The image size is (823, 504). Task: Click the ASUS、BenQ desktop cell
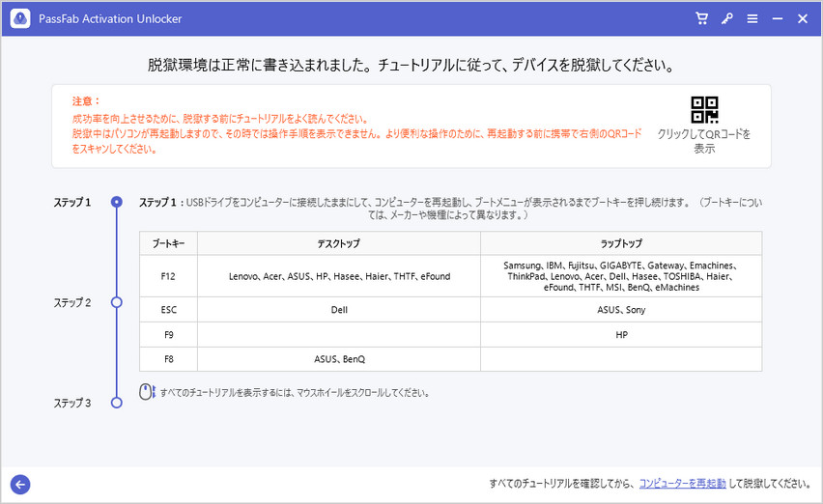pos(339,359)
